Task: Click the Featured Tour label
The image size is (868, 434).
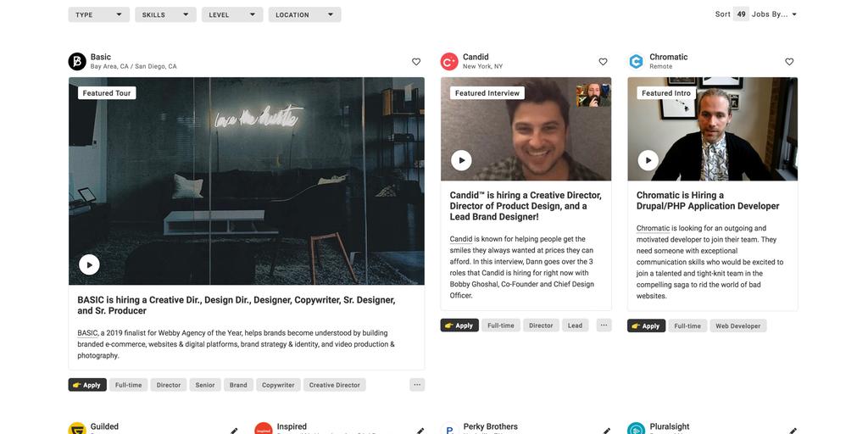Action: click(107, 93)
